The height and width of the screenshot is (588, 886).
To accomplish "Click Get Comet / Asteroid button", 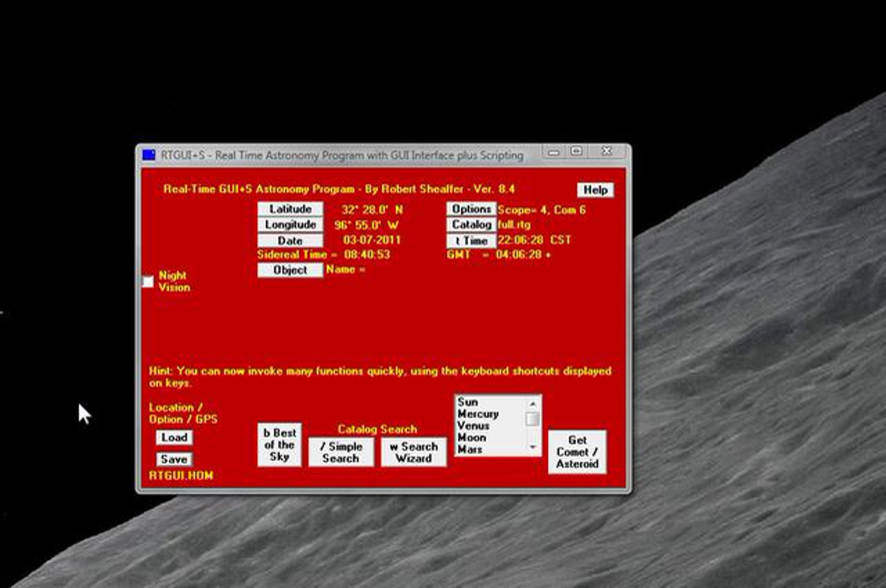I will tap(577, 452).
